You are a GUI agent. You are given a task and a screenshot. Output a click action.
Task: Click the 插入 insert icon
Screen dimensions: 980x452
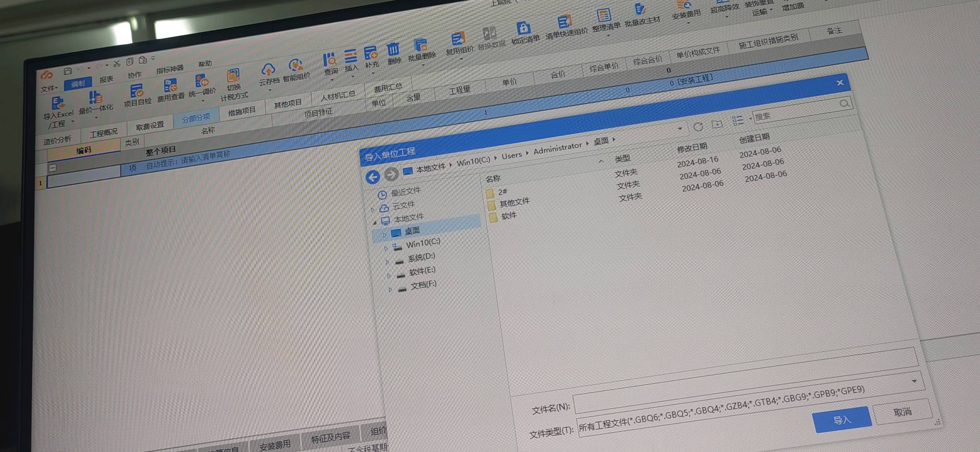point(351,56)
